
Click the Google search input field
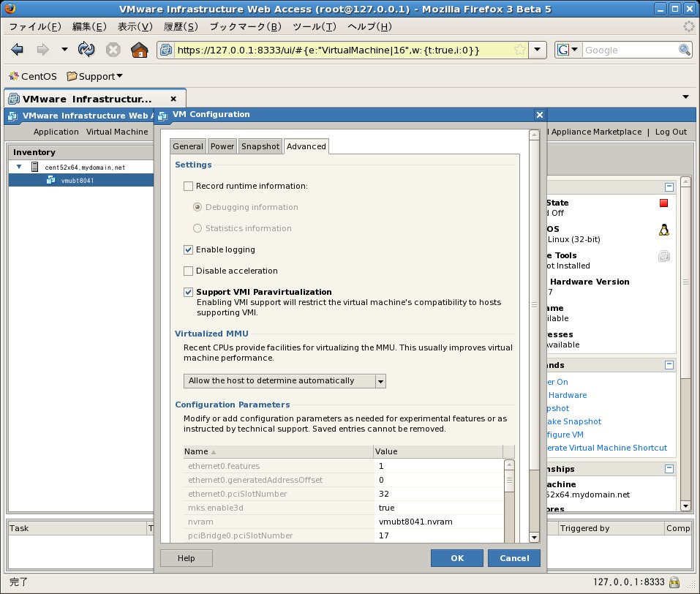click(x=630, y=50)
